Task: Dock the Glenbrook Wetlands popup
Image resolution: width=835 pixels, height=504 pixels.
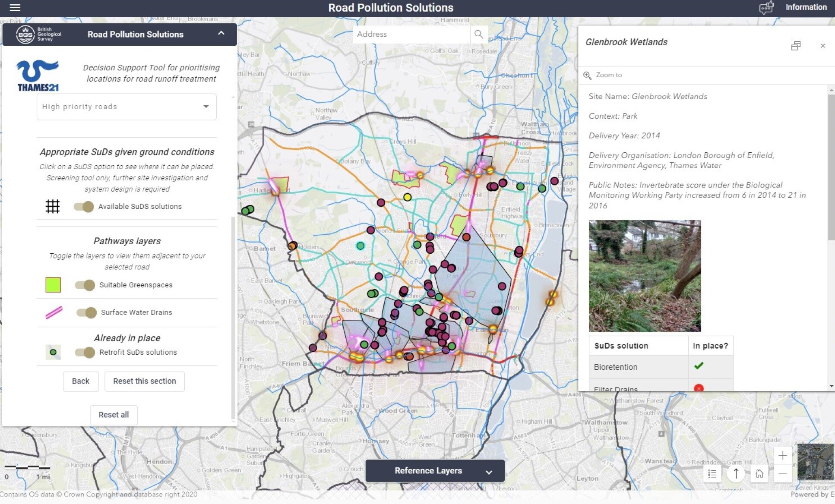Action: 796,46
